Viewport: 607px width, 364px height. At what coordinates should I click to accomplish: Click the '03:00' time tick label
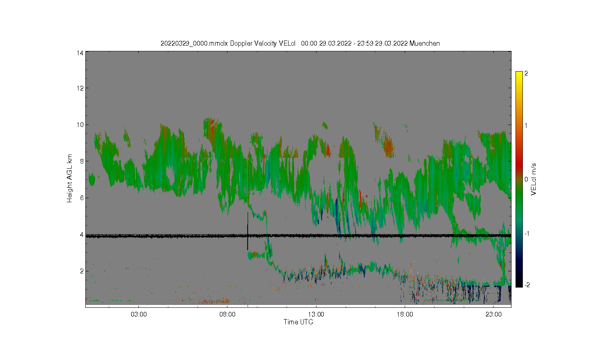(139, 314)
